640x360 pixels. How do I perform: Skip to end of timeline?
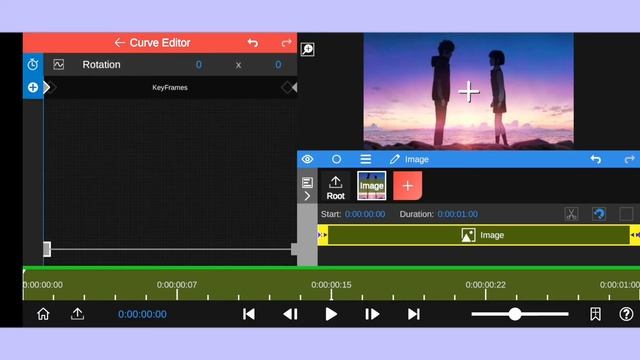click(413, 314)
